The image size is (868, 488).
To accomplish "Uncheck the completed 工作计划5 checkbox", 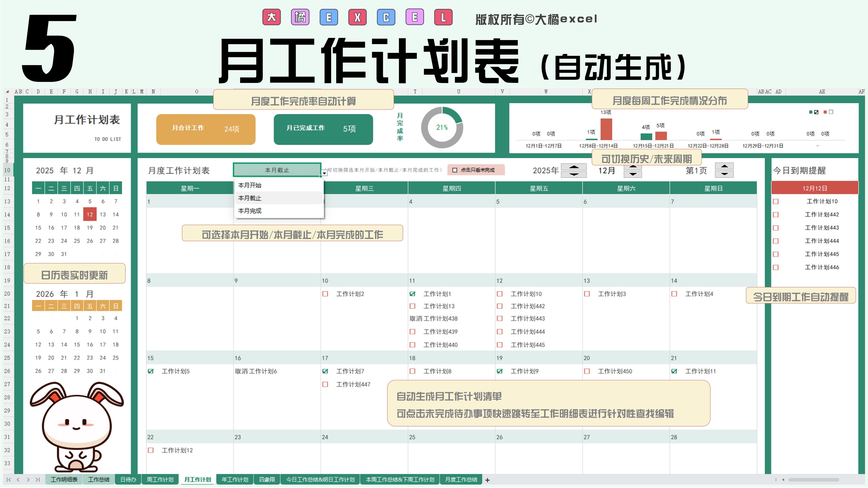I will pos(151,371).
